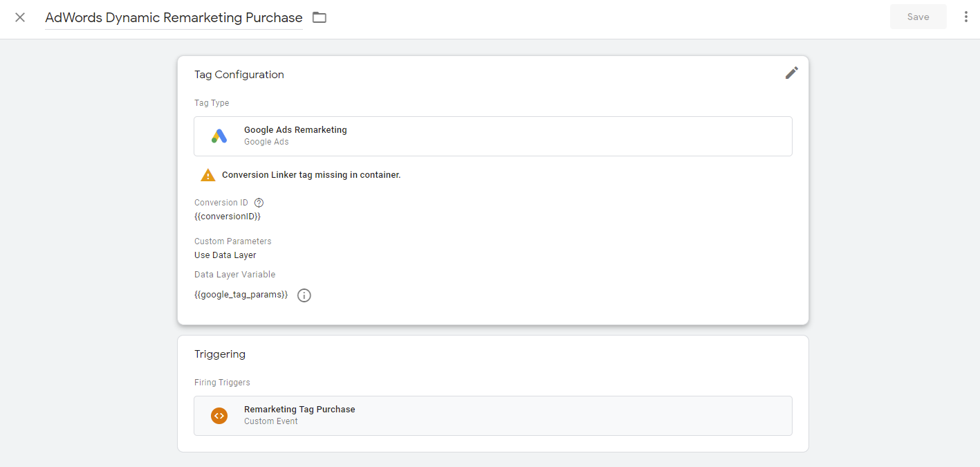Click the Firing Triggers label
Image resolution: width=980 pixels, height=467 pixels.
click(x=222, y=383)
